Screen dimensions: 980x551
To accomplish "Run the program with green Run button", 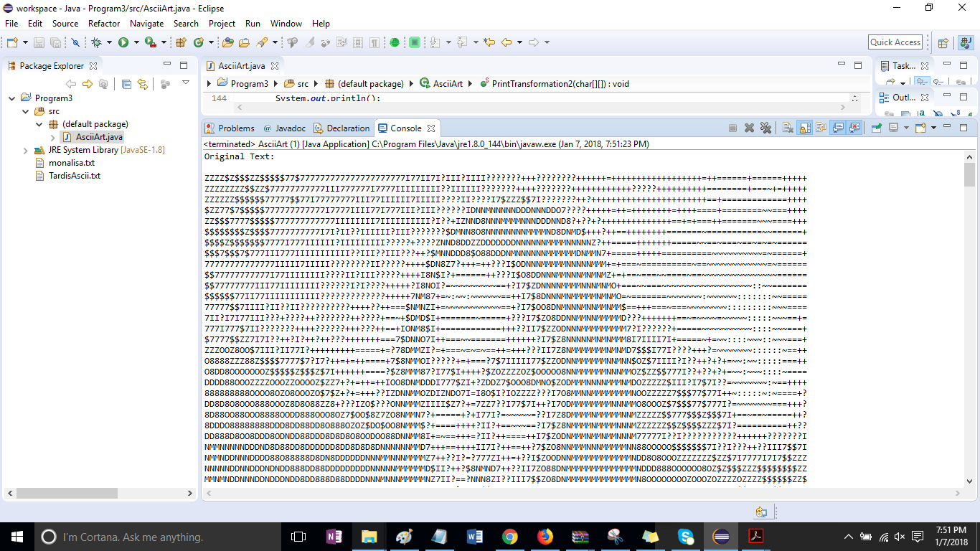I will click(x=123, y=42).
